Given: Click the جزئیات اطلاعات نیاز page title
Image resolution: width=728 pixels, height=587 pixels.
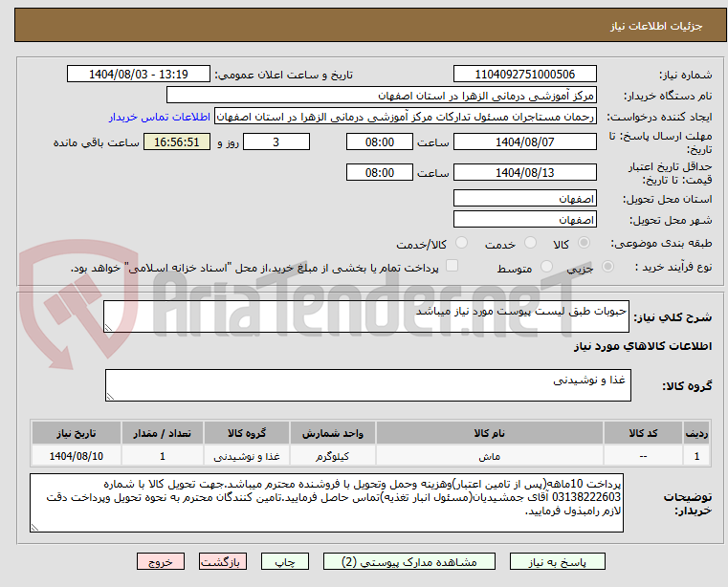Looking at the screenshot, I should [x=655, y=26].
